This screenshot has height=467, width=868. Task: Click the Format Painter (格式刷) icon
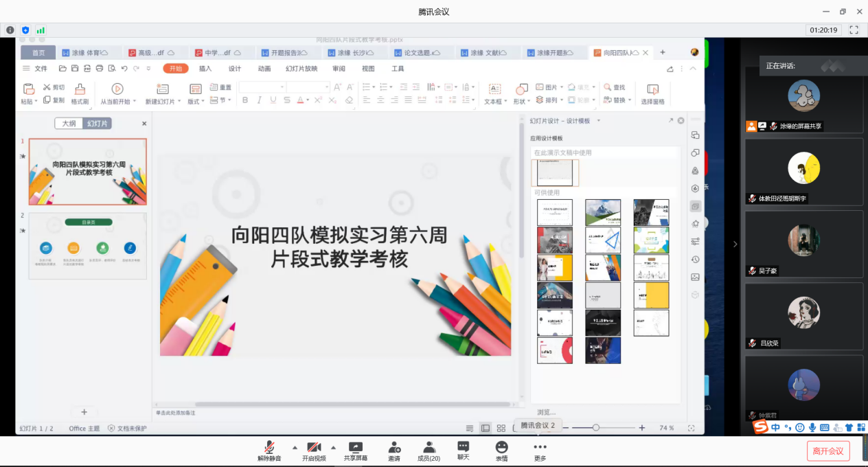coord(80,89)
